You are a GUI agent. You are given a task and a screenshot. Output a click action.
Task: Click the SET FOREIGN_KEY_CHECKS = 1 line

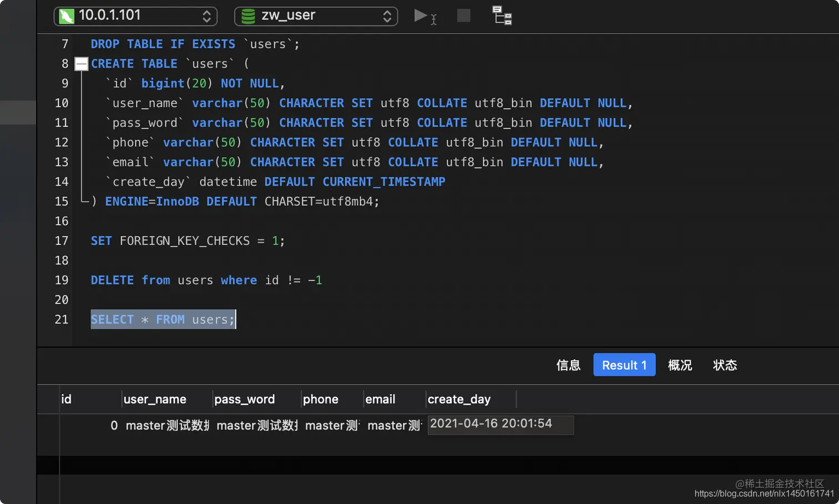188,241
